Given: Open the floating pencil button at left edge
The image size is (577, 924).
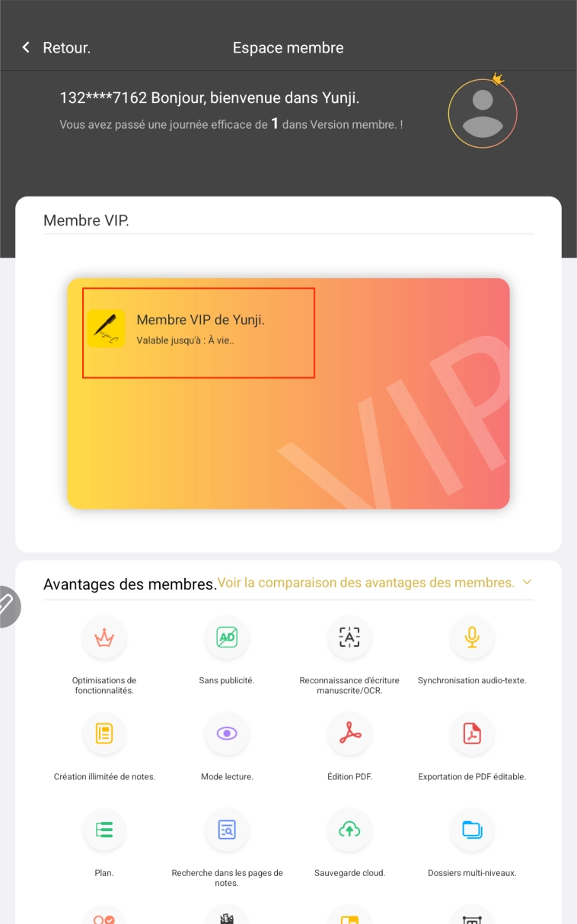Looking at the screenshot, I should coord(8,606).
